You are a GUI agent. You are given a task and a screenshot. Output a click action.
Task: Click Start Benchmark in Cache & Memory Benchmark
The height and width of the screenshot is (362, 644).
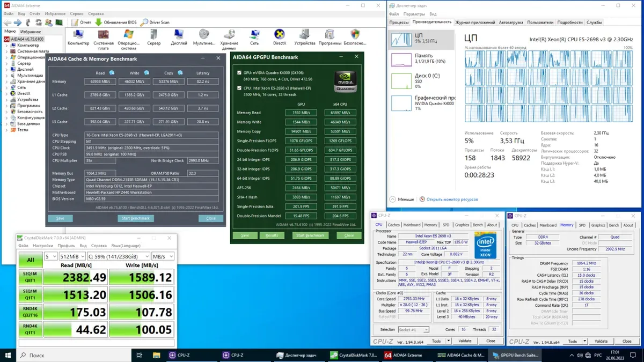136,218
